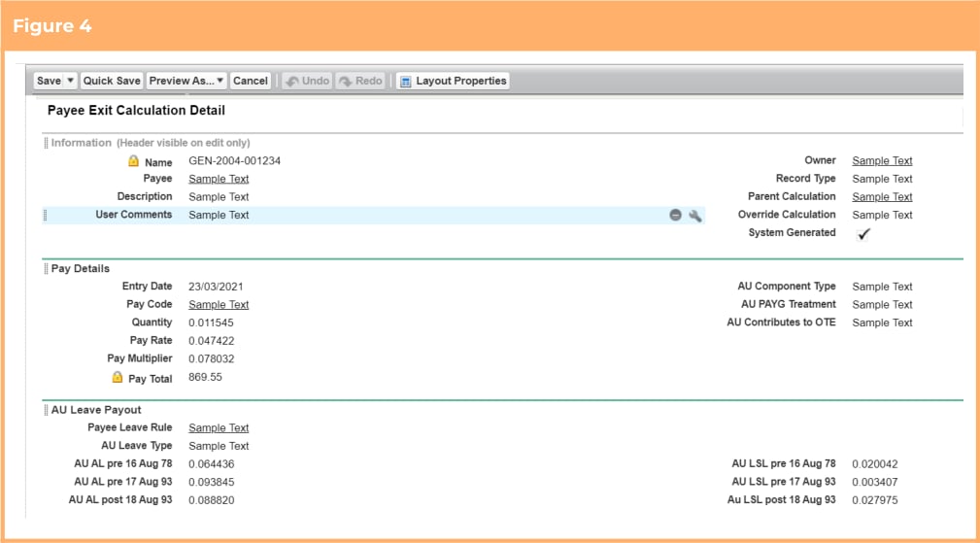Screen dimensions: 980x543
Task: Click the lock icon beside Pay Total
Action: coord(117,378)
